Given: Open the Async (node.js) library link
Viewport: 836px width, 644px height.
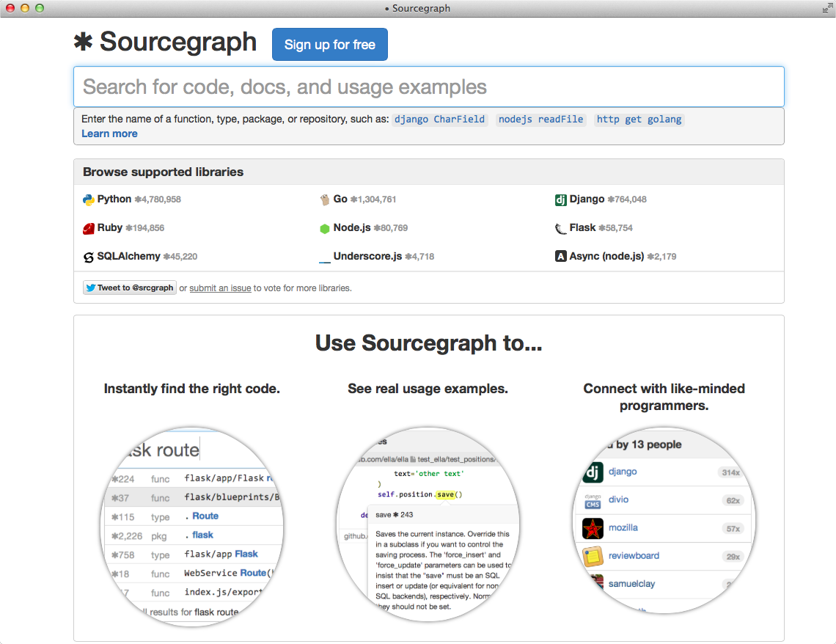Looking at the screenshot, I should point(606,257).
